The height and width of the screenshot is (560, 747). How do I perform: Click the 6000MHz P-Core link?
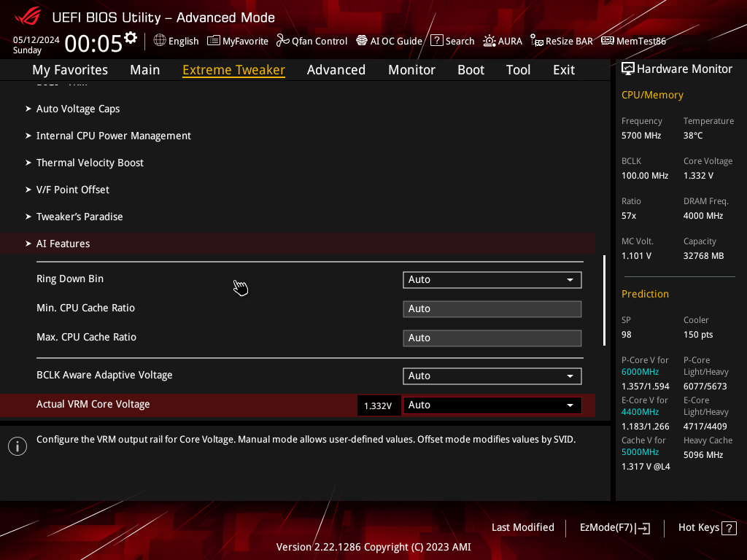pyautogui.click(x=640, y=372)
